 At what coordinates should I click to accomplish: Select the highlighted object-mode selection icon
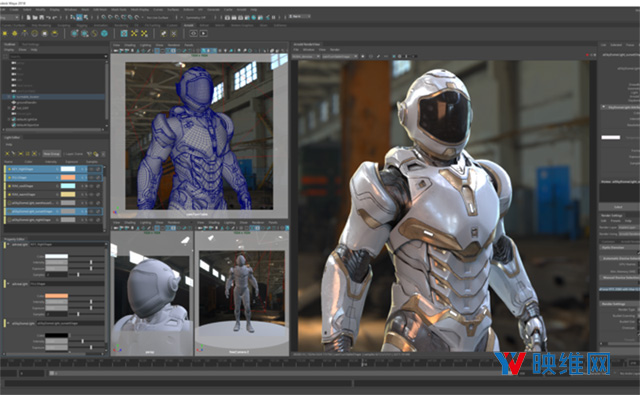(79, 18)
